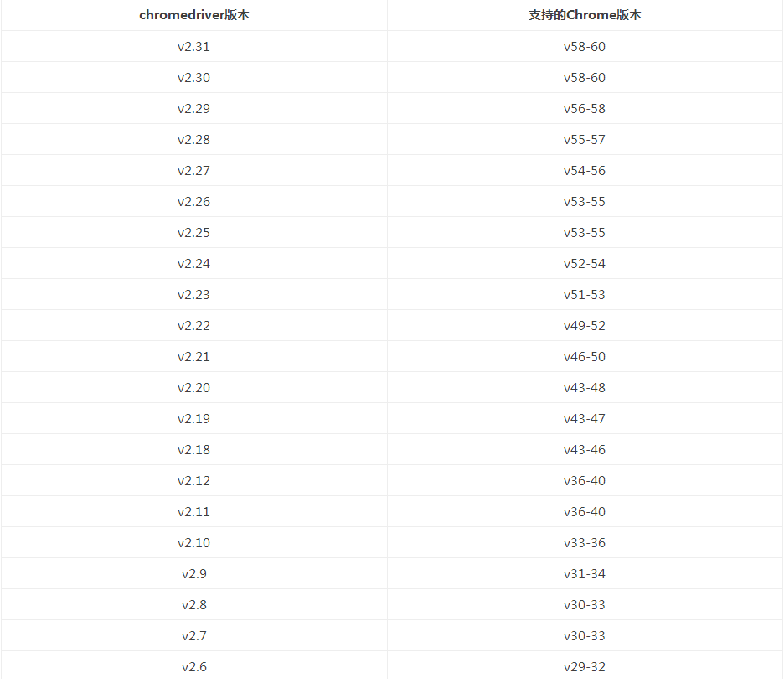Click the v2.19 chromedriver cell
This screenshot has height=688, width=784.
click(193, 419)
